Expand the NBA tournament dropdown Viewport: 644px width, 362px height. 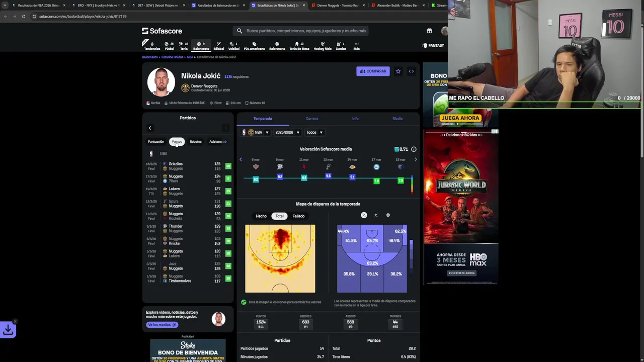click(256, 132)
